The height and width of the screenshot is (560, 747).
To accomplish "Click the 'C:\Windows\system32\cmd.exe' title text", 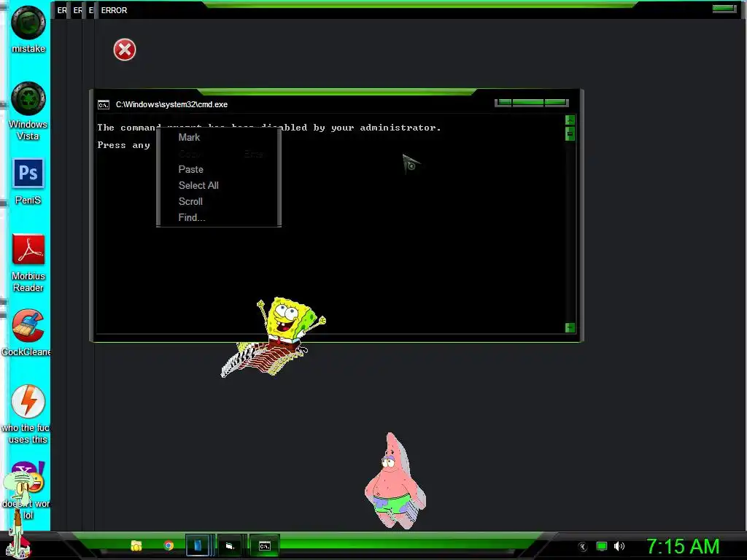I will click(171, 105).
